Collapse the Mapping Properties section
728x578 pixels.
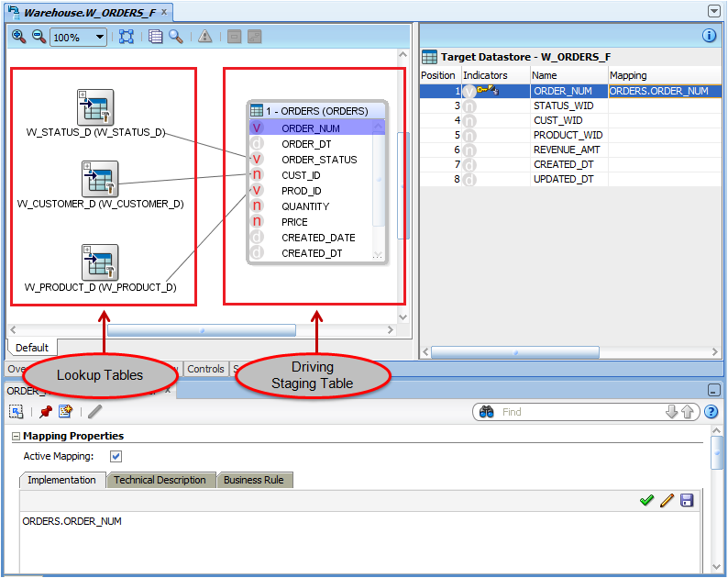click(x=15, y=436)
